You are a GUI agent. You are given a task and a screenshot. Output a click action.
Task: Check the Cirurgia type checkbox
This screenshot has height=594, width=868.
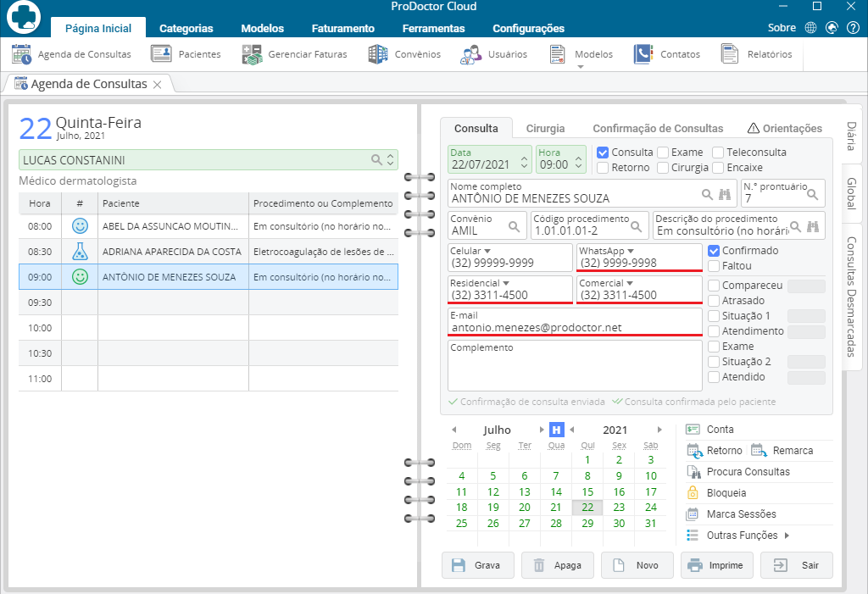click(x=663, y=168)
